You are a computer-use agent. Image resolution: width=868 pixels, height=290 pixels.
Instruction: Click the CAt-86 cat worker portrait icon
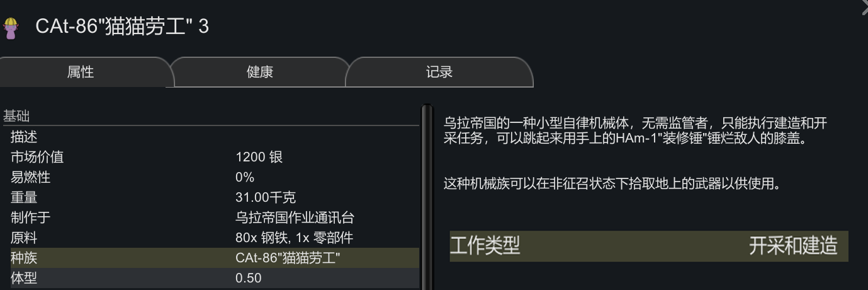coord(10,28)
